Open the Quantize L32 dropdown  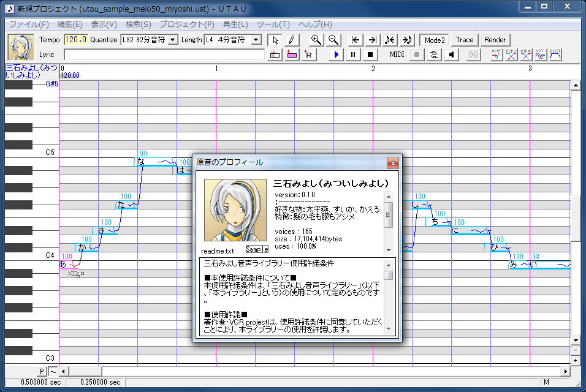(173, 40)
